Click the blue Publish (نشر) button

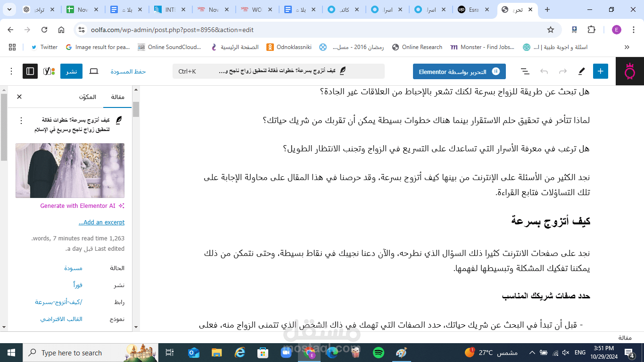[71, 71]
